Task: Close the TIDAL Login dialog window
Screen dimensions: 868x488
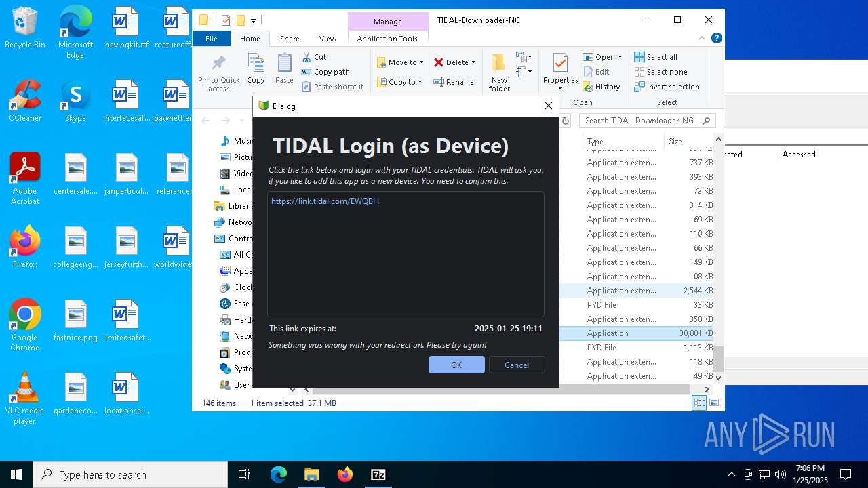Action: pos(548,106)
